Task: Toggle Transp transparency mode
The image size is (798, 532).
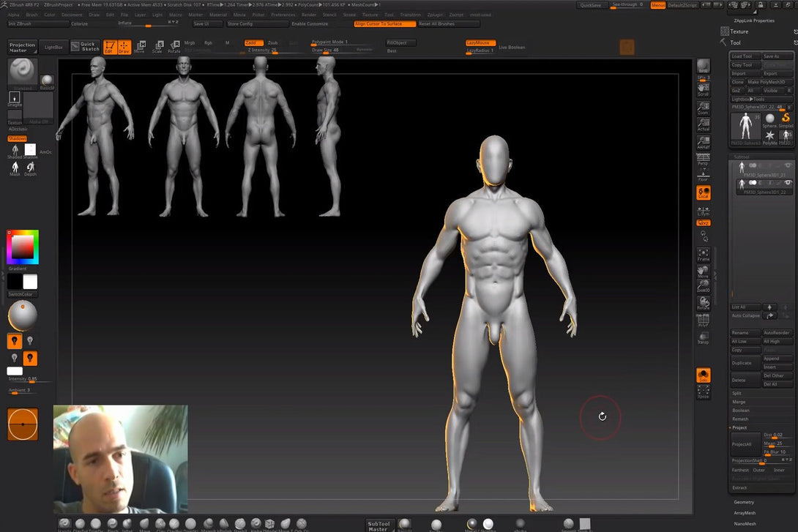Action: (704, 337)
